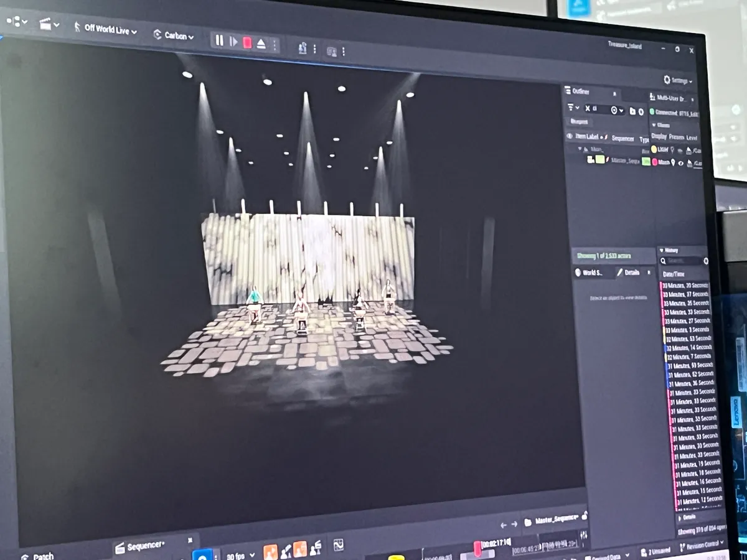The width and height of the screenshot is (747, 560).
Task: Open the Outliner filter dropdown
Action: pyautogui.click(x=573, y=107)
